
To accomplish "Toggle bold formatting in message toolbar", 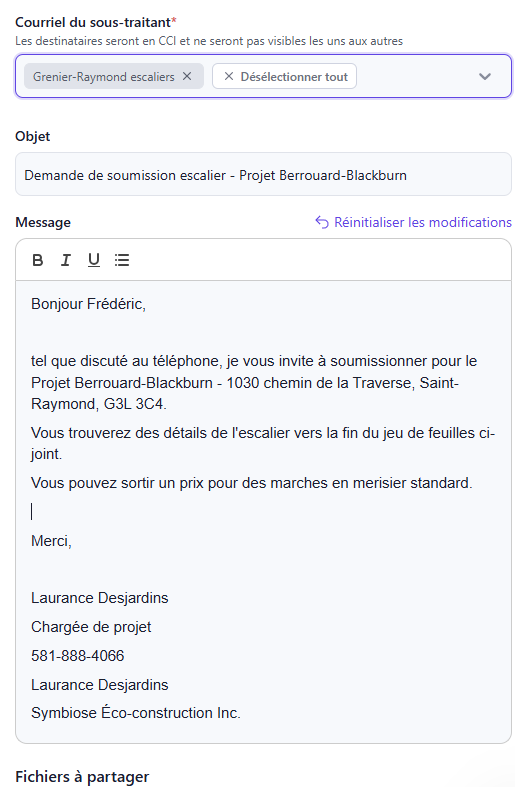I will click(x=38, y=260).
